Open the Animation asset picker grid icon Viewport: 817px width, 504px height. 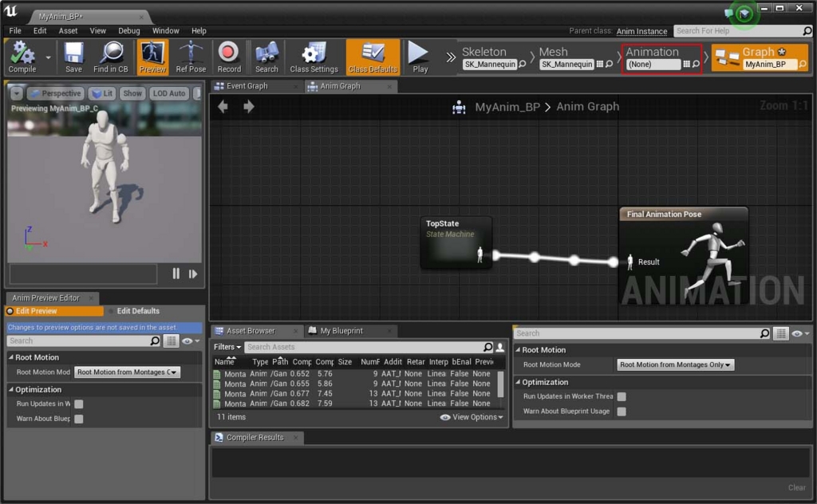pyautogui.click(x=686, y=64)
